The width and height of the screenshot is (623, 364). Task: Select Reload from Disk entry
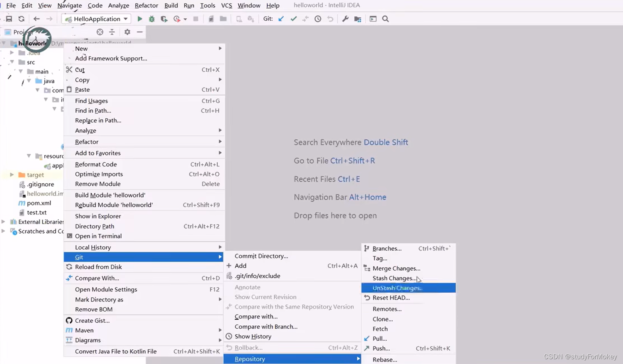[x=144, y=267]
